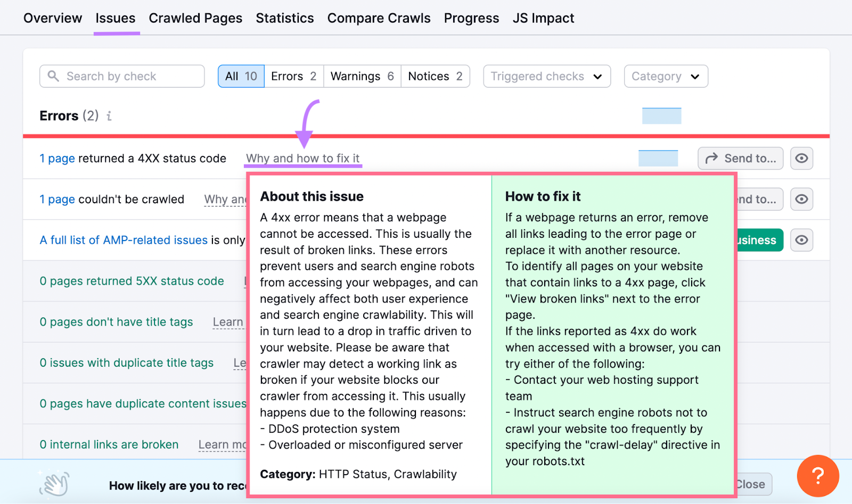Open the Compare Crawls tab
The image size is (852, 504).
tap(379, 18)
